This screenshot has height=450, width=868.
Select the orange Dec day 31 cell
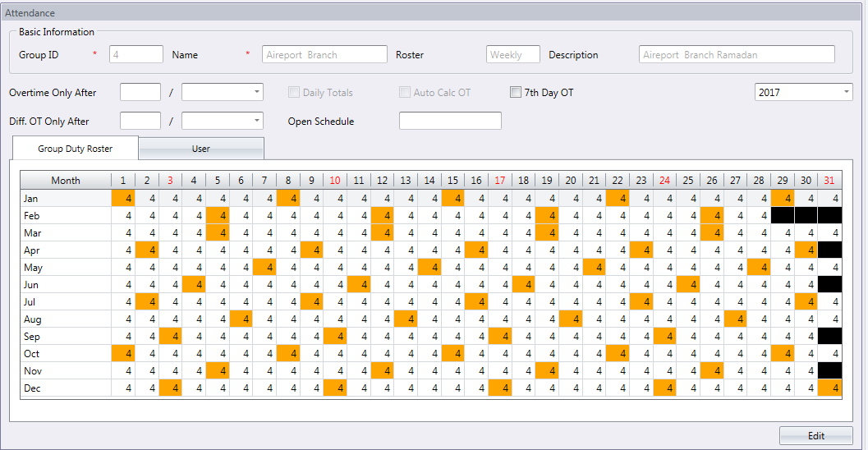pos(829,388)
